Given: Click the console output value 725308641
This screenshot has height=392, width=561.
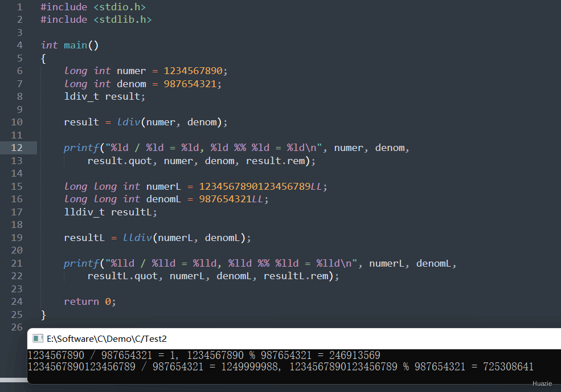Looking at the screenshot, I should [508, 366].
